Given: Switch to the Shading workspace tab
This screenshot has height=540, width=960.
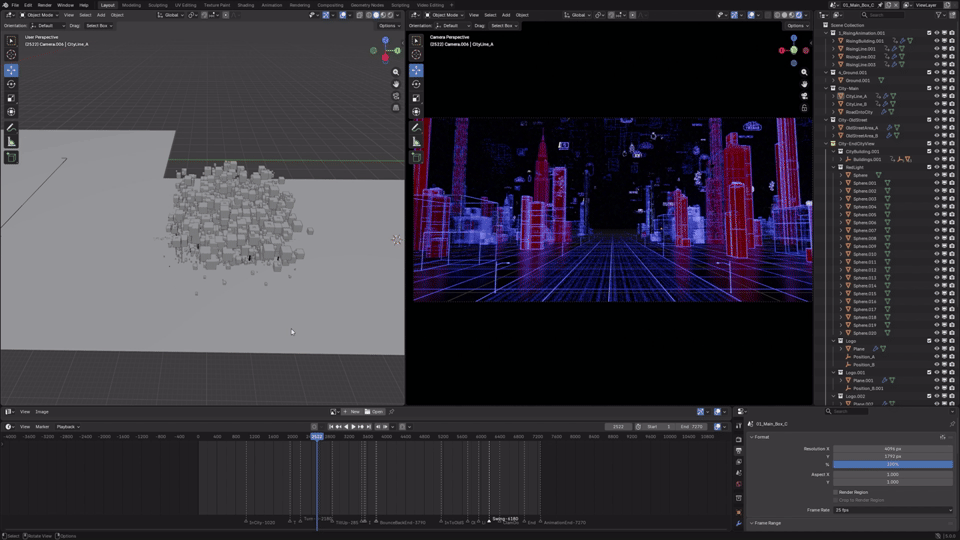Looking at the screenshot, I should pos(246,5).
